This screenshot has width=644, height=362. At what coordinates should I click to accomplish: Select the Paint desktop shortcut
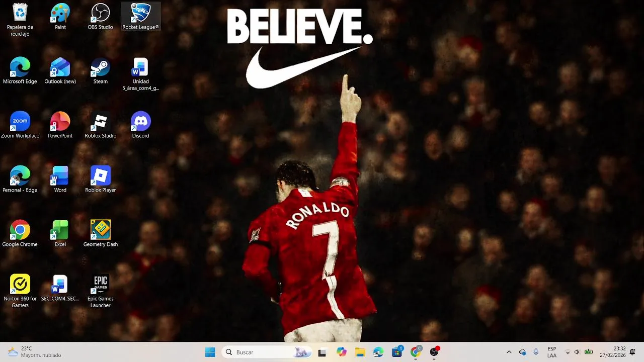(x=60, y=17)
